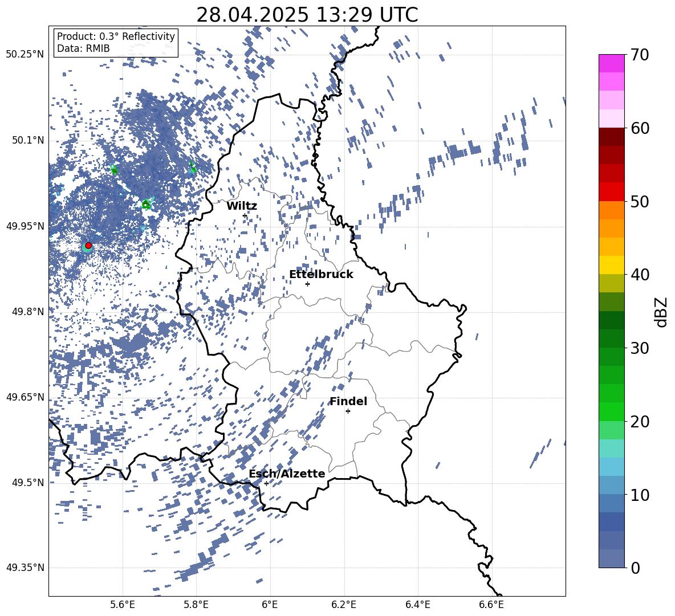Click the Wiltz station cross marker

245,215
